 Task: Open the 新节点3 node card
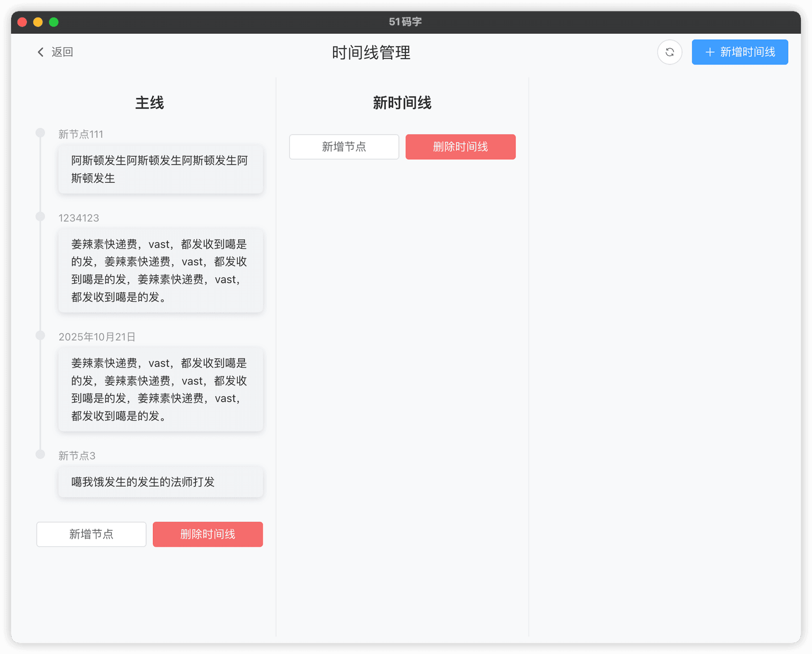[x=160, y=482]
